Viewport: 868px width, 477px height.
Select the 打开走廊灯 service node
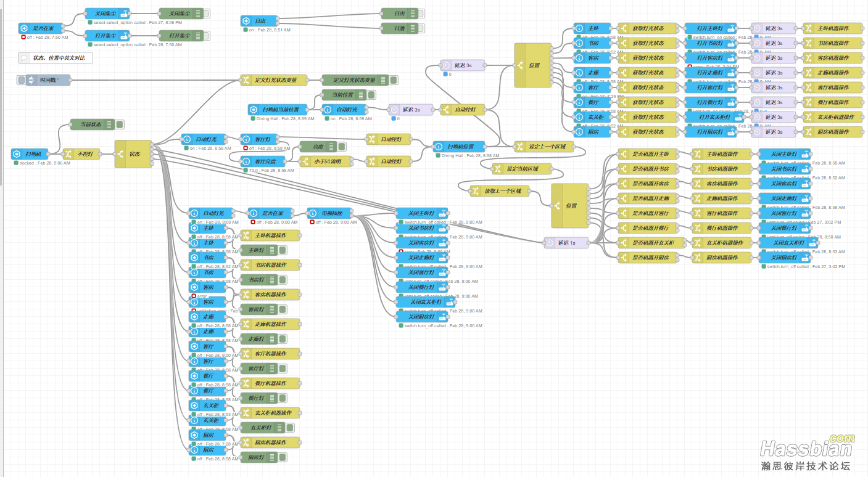click(x=711, y=73)
